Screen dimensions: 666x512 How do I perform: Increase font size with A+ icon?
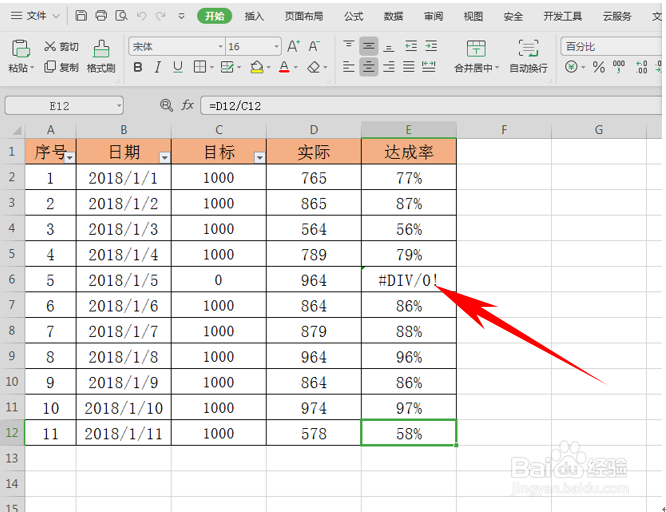coord(293,46)
